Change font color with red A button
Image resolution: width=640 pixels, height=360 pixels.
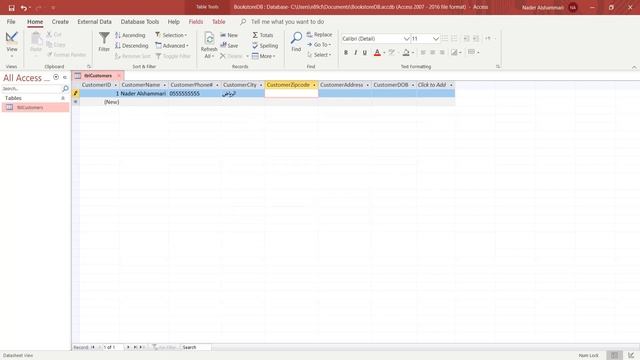tap(377, 52)
